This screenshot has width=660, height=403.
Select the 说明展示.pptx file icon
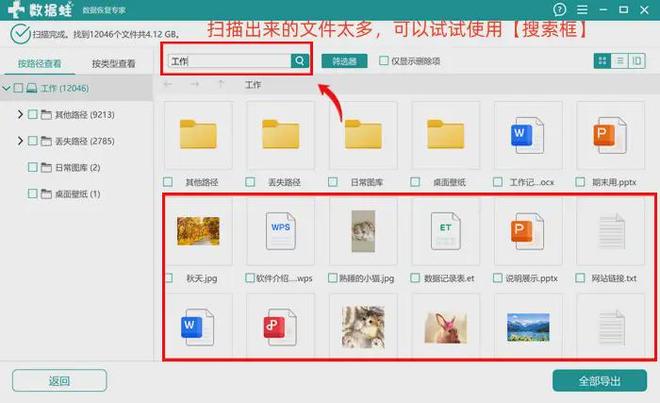point(527,231)
